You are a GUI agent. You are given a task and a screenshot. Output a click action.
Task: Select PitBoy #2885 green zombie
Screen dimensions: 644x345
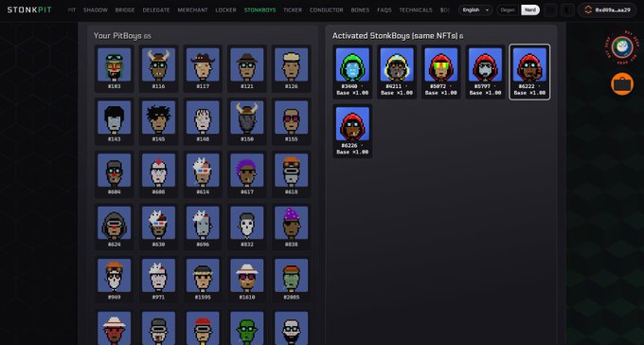[x=291, y=280]
